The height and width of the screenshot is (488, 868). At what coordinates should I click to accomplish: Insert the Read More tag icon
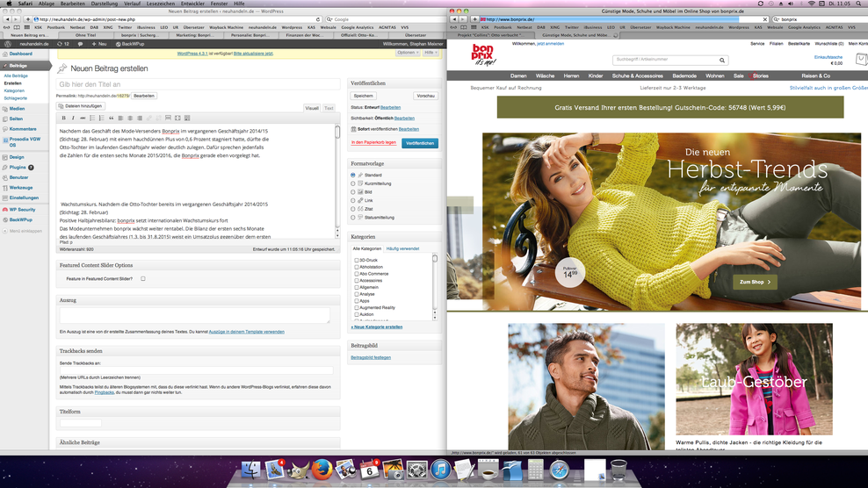tap(168, 118)
